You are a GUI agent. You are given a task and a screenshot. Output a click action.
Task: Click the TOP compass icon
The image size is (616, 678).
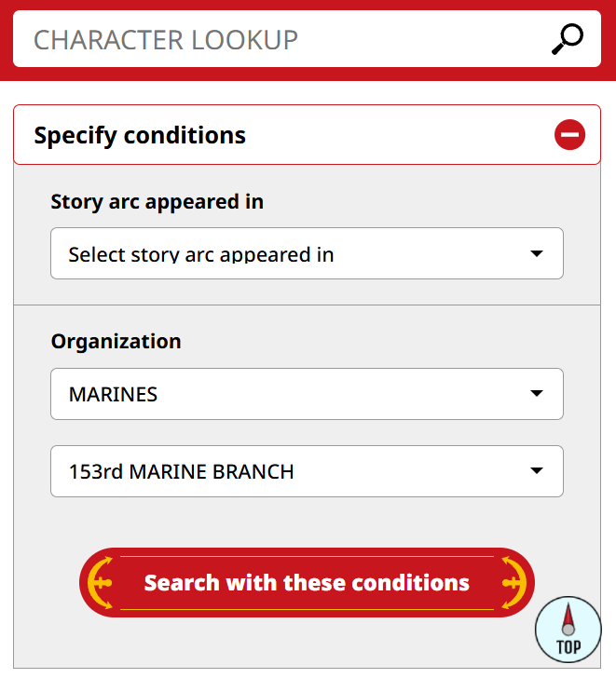568,630
